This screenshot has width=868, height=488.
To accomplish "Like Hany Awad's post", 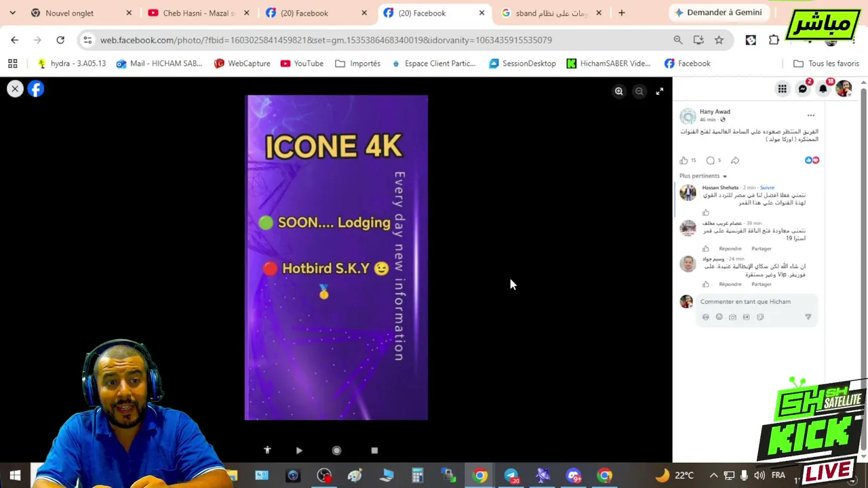I will click(x=684, y=161).
